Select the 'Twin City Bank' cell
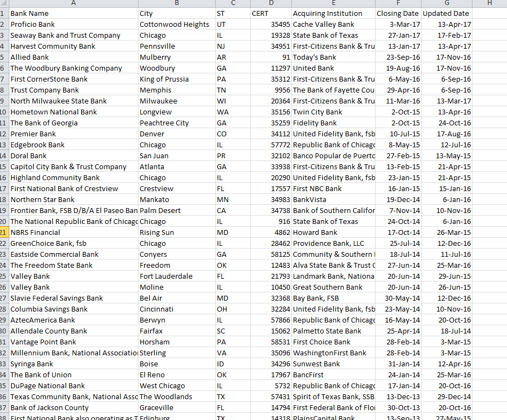The image size is (507, 420). coord(333,112)
